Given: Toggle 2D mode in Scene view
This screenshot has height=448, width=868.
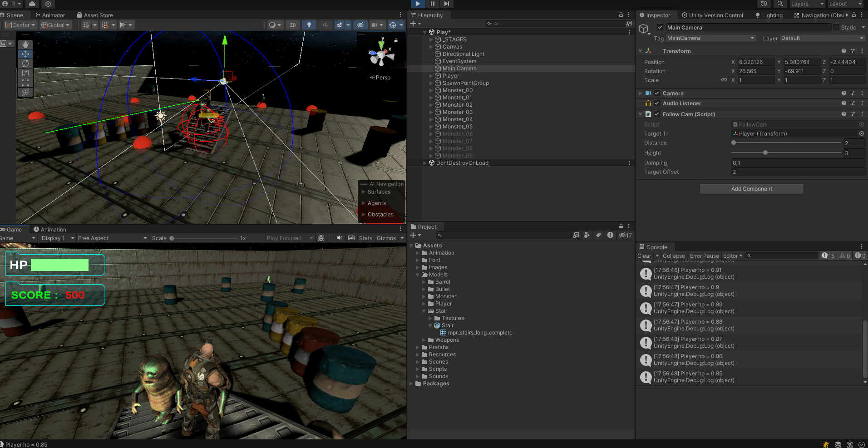Looking at the screenshot, I should (x=293, y=25).
